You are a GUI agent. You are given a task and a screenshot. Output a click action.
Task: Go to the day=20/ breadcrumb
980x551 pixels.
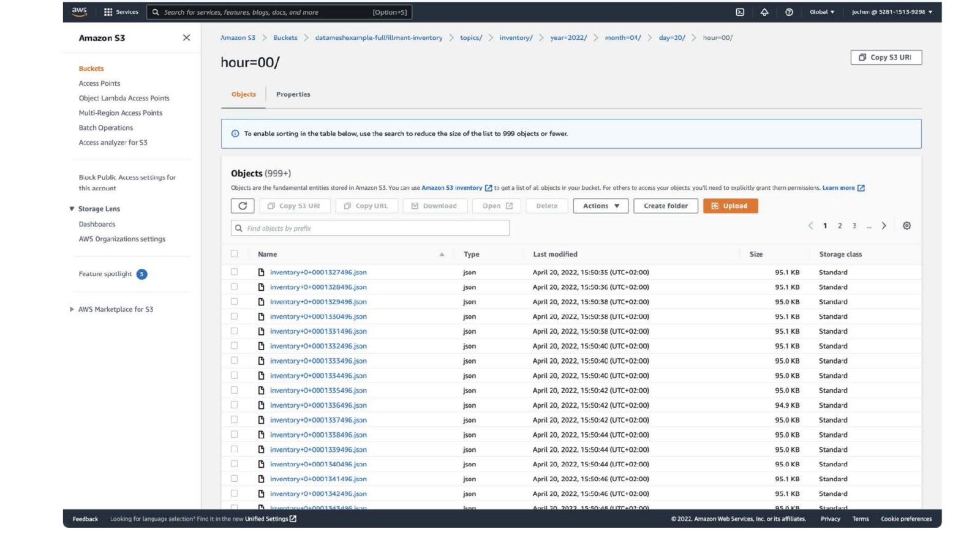(672, 38)
